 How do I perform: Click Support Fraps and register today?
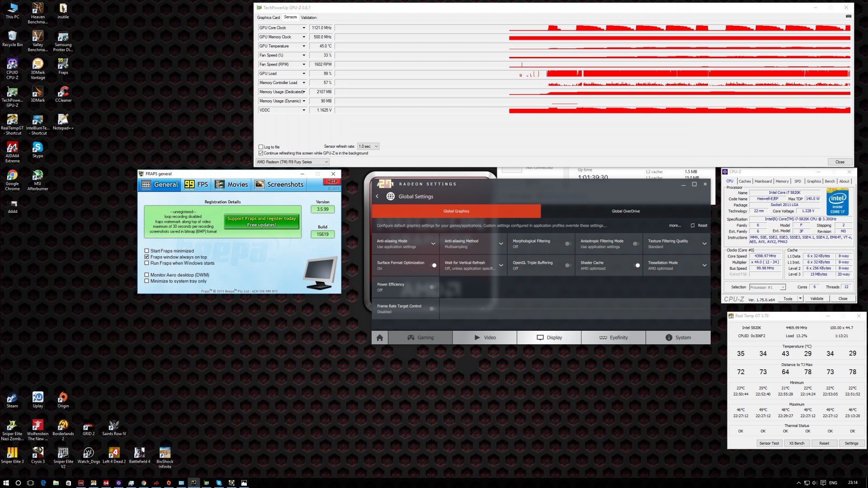point(262,221)
